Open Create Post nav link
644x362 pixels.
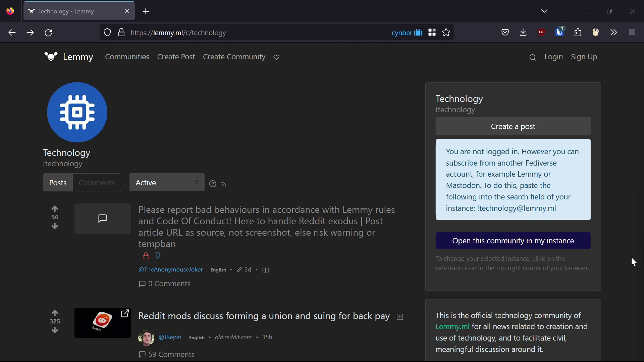pyautogui.click(x=176, y=57)
